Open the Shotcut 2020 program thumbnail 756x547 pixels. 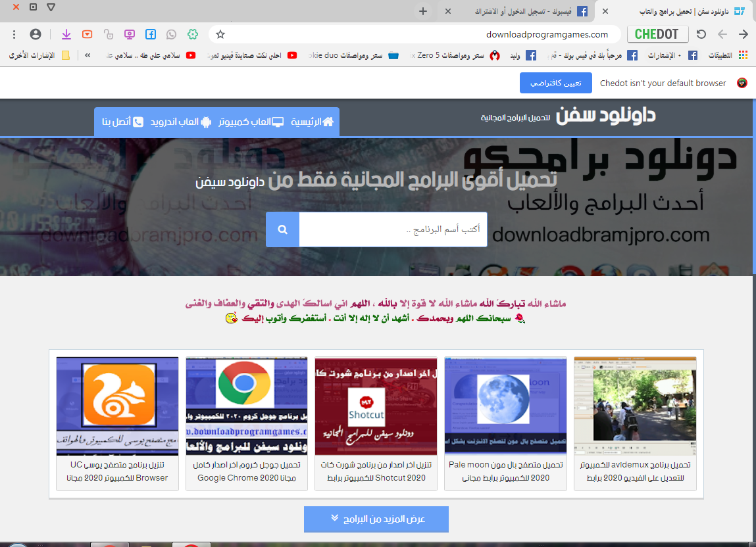[376, 404]
